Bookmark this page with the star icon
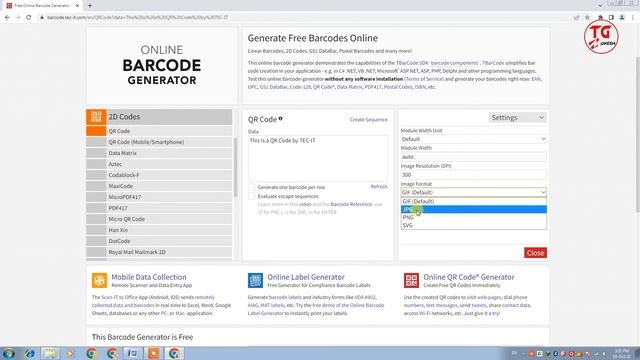Image resolution: width=640 pixels, height=360 pixels. (x=587, y=18)
